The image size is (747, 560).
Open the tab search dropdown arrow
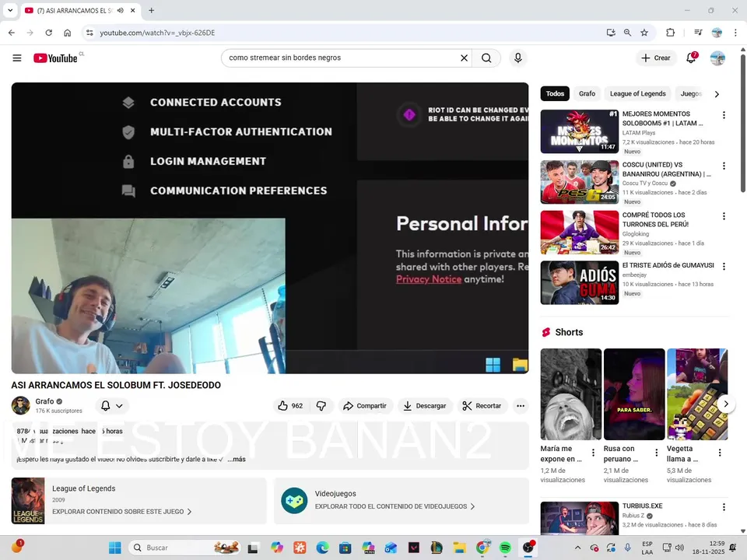pyautogui.click(x=9, y=10)
